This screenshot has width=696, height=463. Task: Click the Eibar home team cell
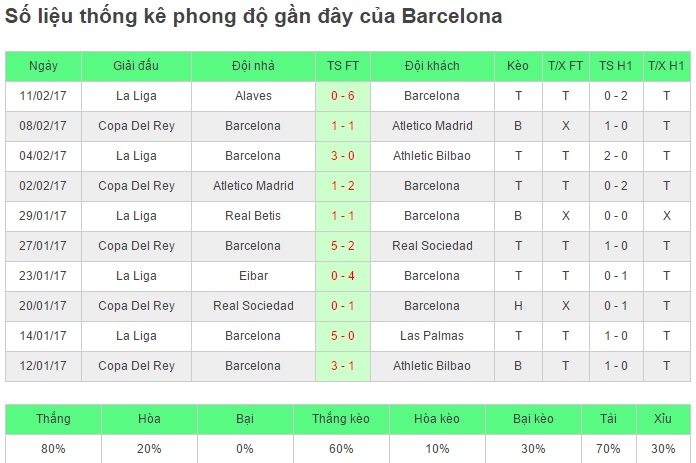[253, 276]
